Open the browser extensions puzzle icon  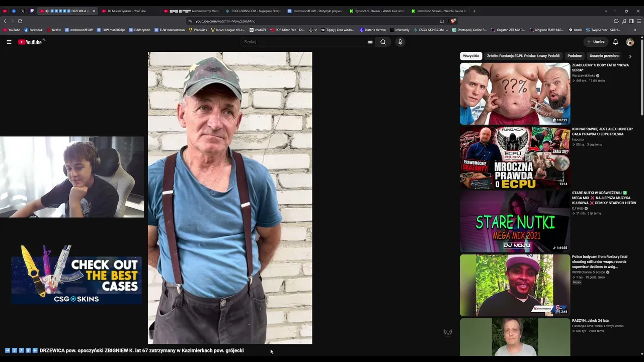point(616,21)
